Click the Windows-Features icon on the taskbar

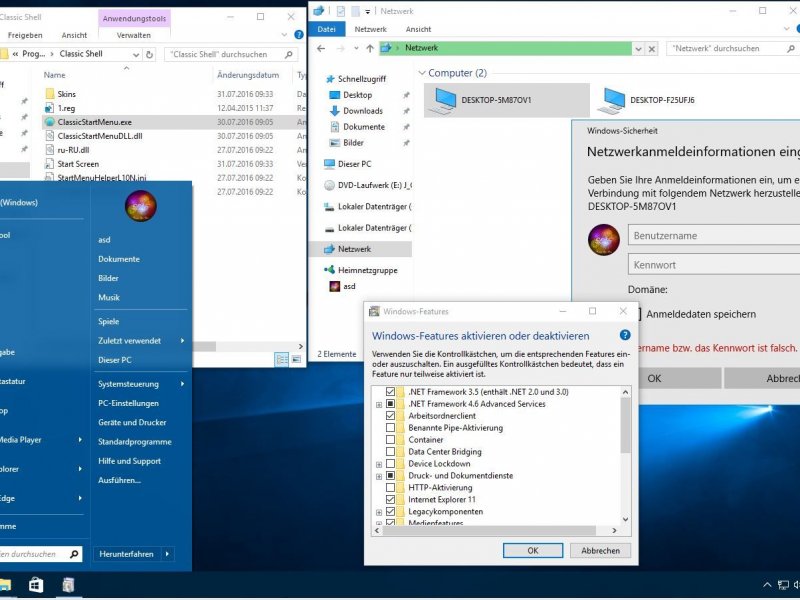coord(68,585)
